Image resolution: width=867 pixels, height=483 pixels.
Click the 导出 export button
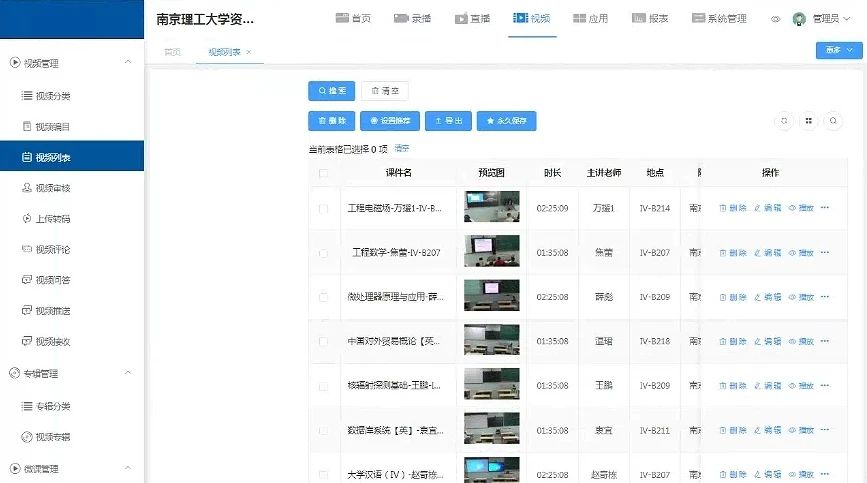point(448,121)
